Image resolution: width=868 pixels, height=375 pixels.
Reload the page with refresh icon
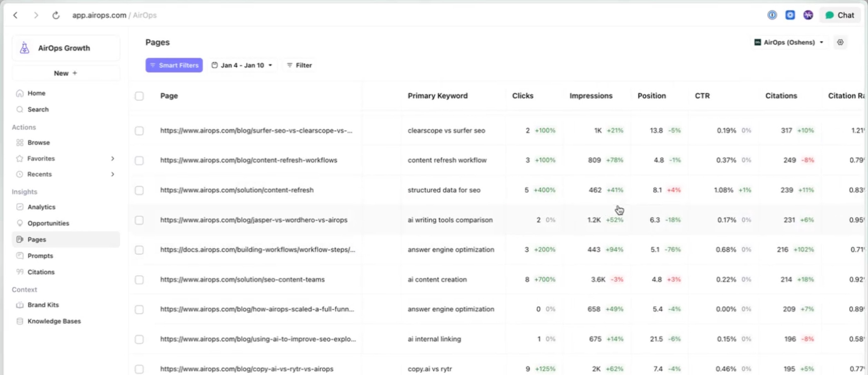click(x=56, y=15)
